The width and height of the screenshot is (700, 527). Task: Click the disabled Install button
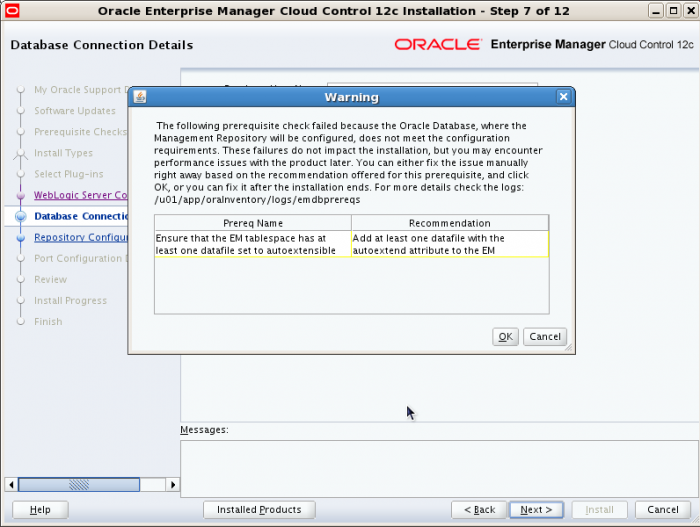pyautogui.click(x=599, y=510)
